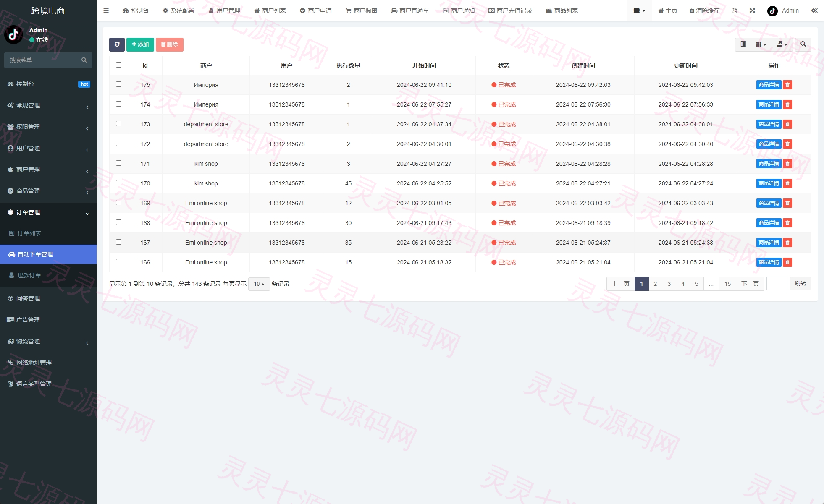824x504 pixels.
Task: Click red delete icon for row 170
Action: (x=787, y=183)
